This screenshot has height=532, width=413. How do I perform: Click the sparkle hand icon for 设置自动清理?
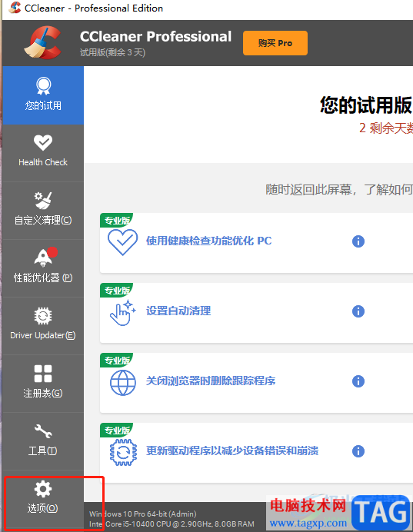coord(122,313)
